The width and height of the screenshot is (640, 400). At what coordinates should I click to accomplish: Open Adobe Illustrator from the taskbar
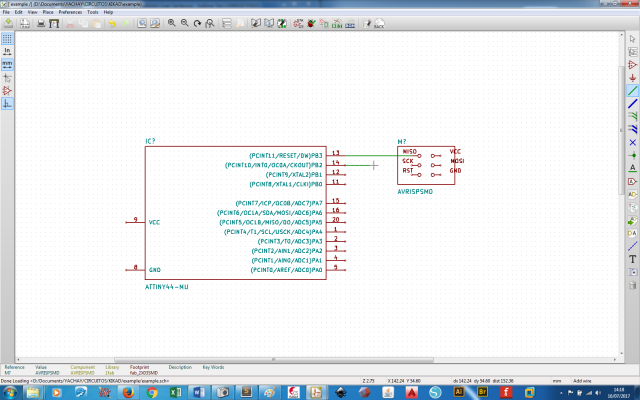pyautogui.click(x=459, y=393)
